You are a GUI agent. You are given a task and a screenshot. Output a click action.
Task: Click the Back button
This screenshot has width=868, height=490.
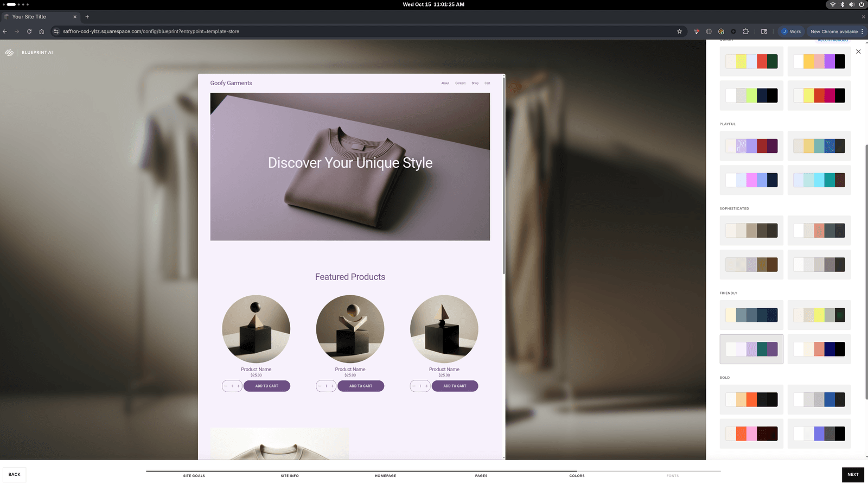pos(15,474)
